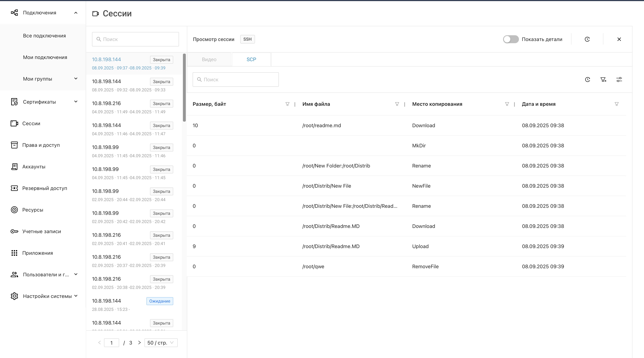
Task: Click the sessions list search field
Action: click(135, 39)
